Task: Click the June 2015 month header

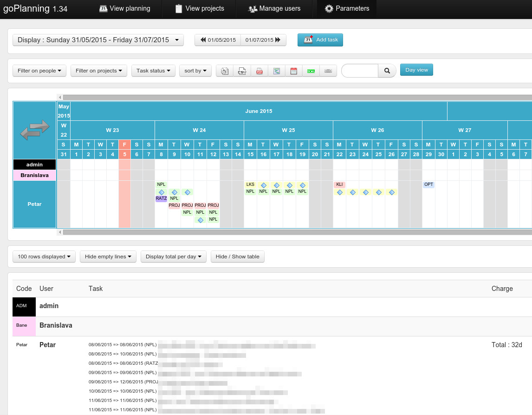Action: coord(259,111)
